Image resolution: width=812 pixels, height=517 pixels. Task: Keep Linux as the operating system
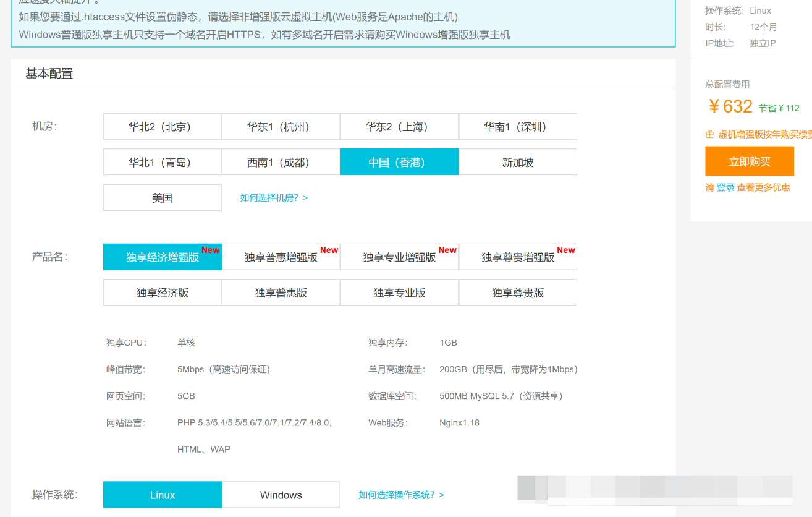(x=162, y=495)
